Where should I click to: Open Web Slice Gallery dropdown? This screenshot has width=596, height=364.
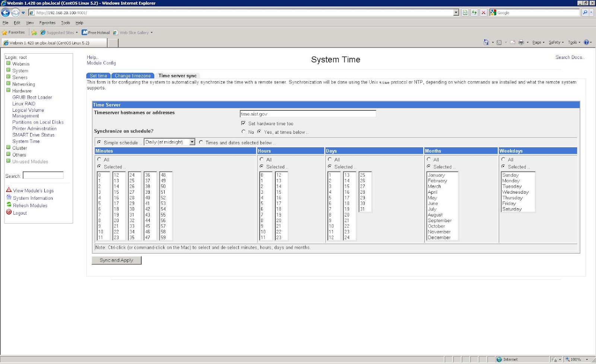point(152,32)
